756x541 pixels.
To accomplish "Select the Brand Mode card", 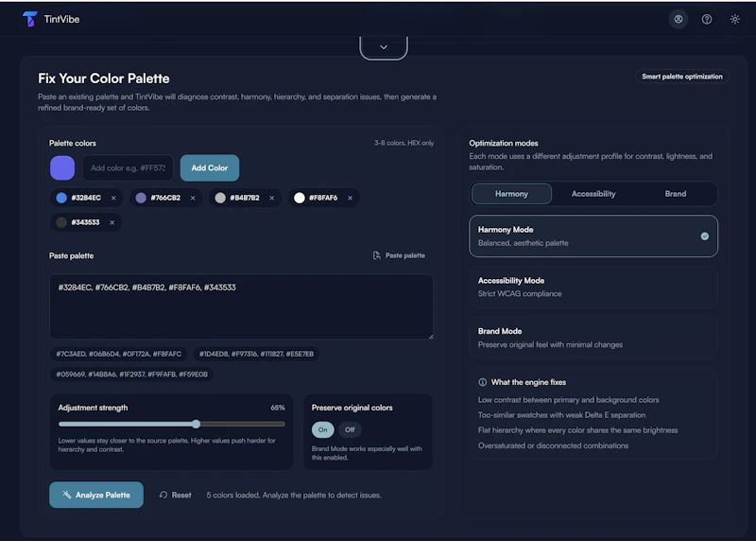I will point(593,338).
